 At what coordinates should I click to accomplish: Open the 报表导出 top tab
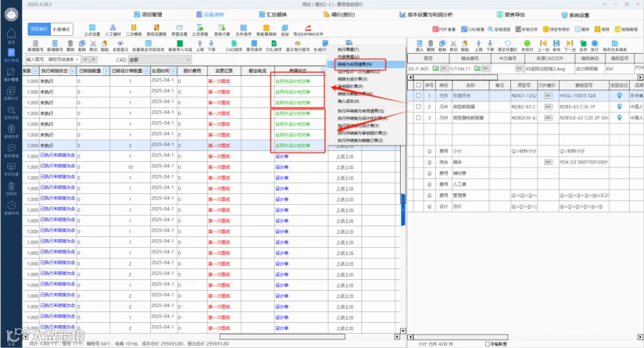(511, 15)
